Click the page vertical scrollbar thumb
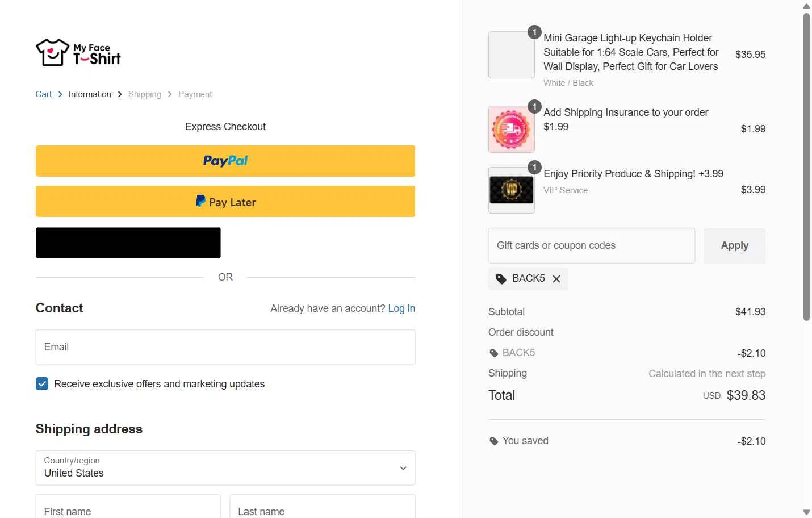812x518 pixels. click(x=806, y=166)
